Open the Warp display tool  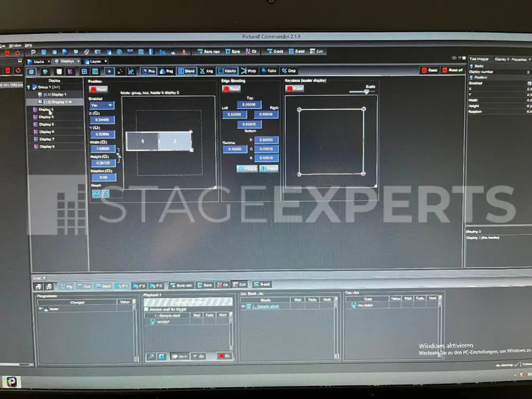(x=248, y=71)
